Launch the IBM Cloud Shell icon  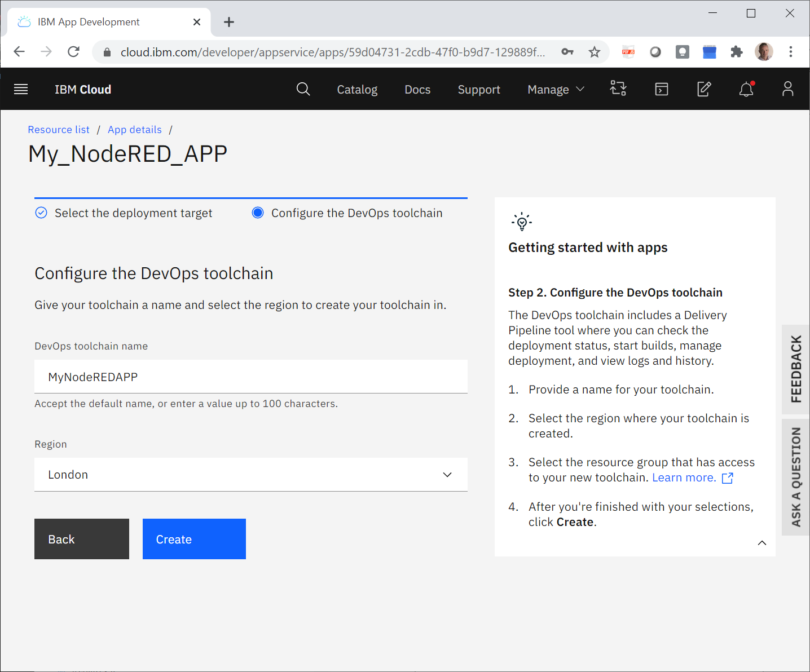coord(661,89)
